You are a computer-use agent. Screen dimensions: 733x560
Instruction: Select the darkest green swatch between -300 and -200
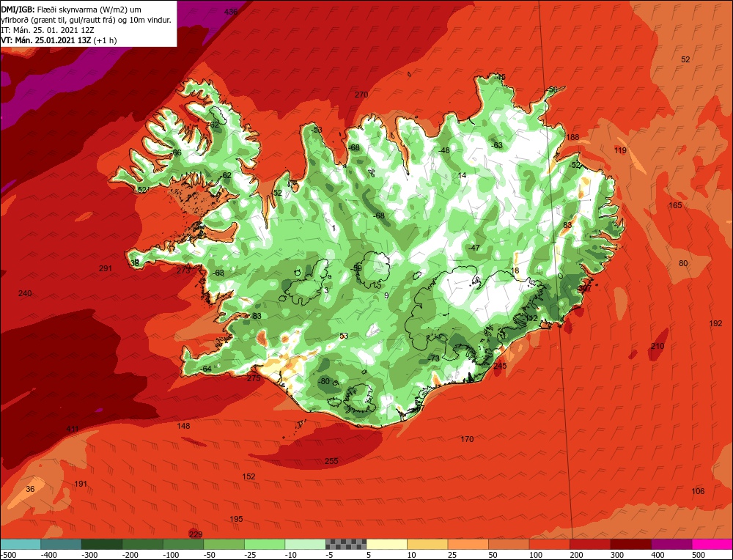(x=102, y=544)
